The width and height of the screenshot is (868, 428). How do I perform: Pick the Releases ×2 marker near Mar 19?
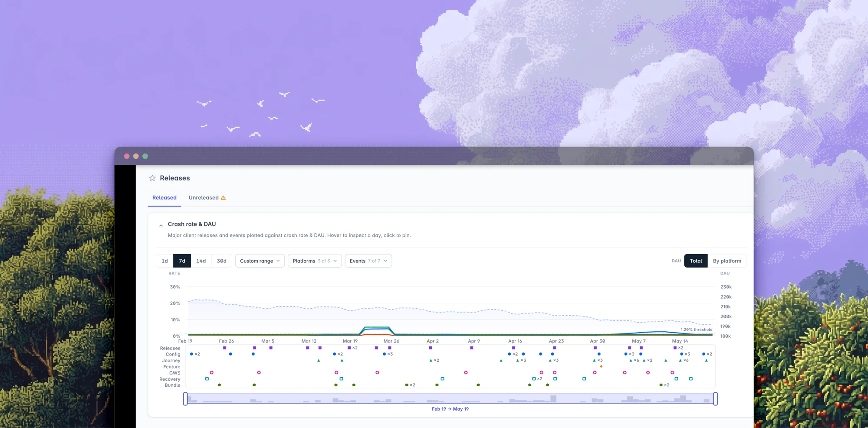click(352, 348)
